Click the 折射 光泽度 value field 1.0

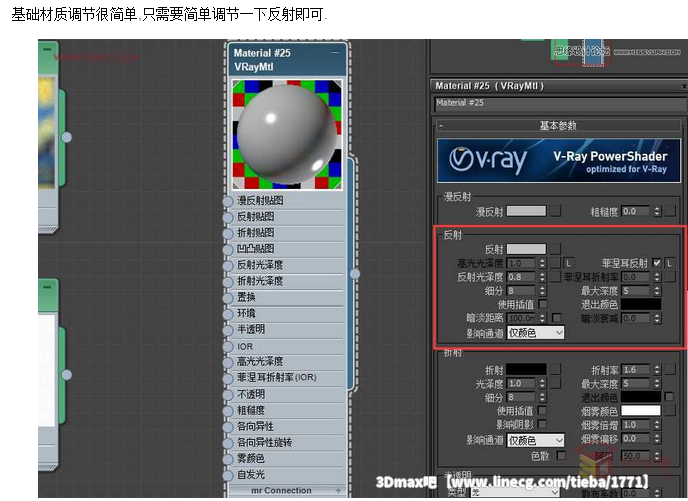pyautogui.click(x=522, y=383)
